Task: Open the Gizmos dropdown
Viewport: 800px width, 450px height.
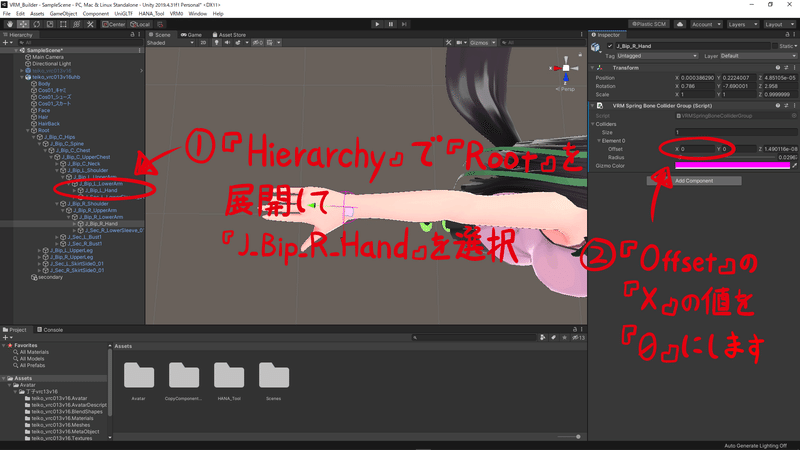Action: [x=482, y=43]
